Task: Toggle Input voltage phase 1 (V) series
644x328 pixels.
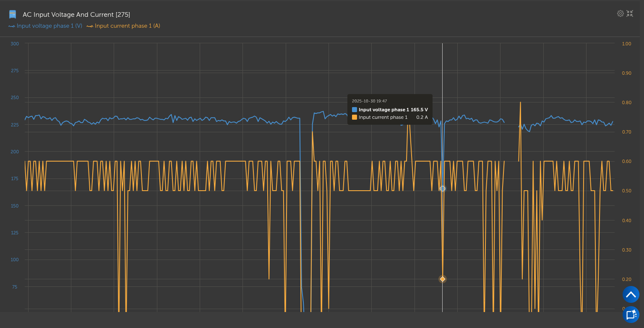Action: click(x=49, y=26)
